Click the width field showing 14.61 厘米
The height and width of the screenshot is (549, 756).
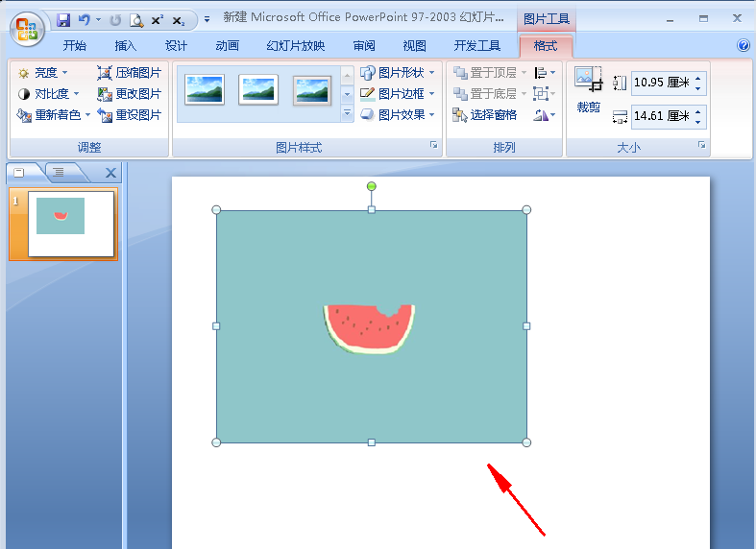point(662,116)
